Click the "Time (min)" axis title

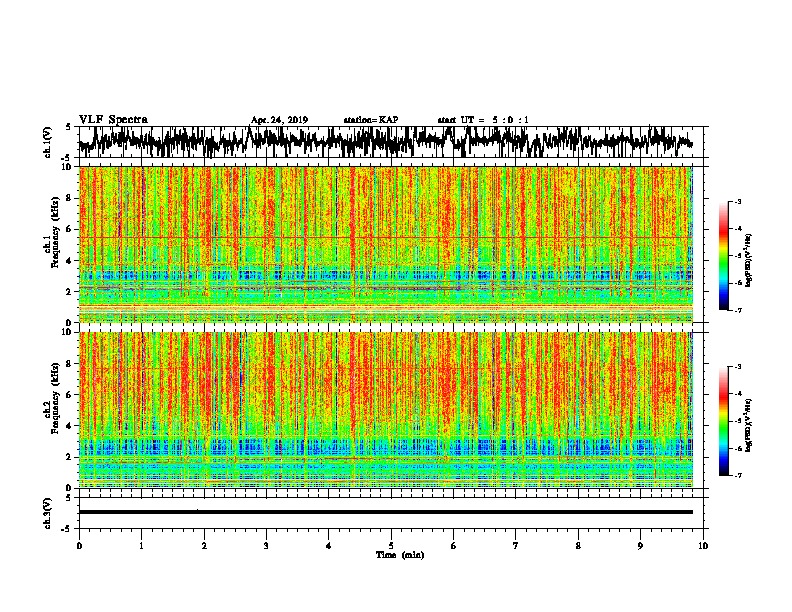click(x=400, y=555)
